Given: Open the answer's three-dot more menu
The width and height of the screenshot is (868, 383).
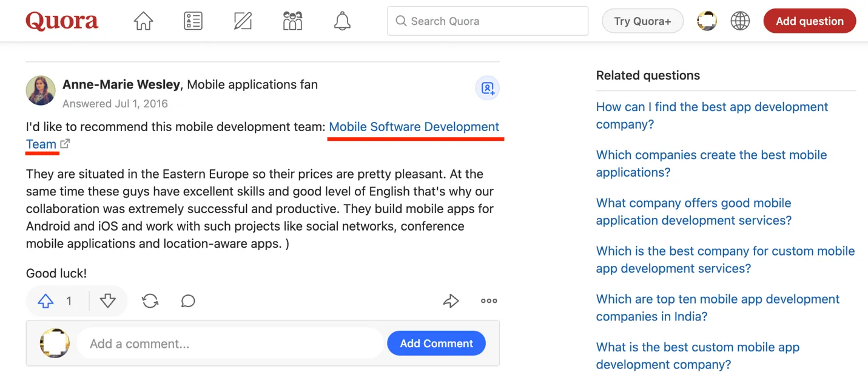Looking at the screenshot, I should (x=489, y=300).
